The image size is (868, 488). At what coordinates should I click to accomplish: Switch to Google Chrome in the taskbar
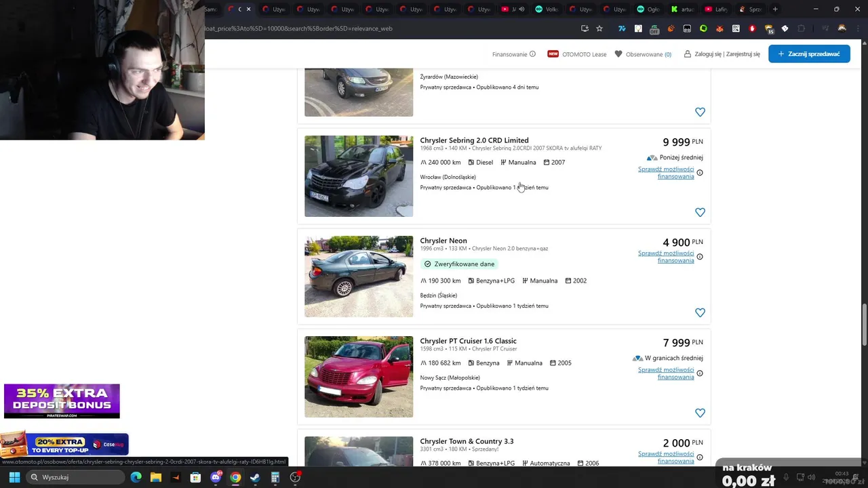[235, 477]
